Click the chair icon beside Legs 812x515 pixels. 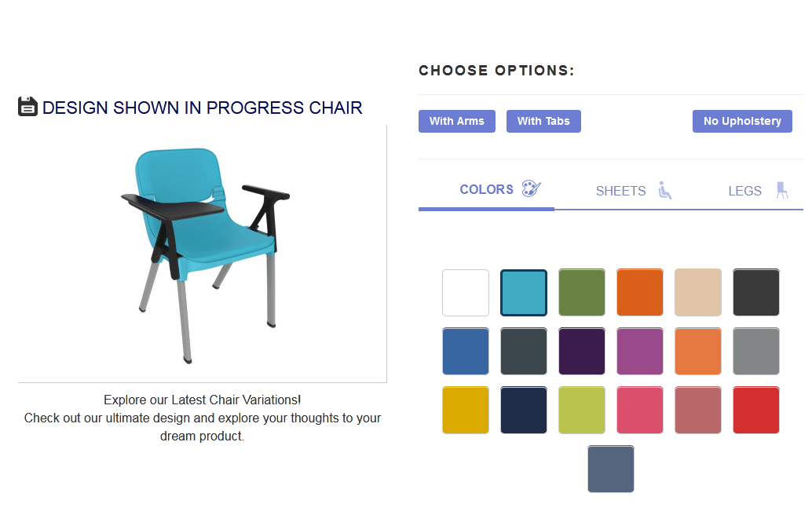tap(781, 190)
